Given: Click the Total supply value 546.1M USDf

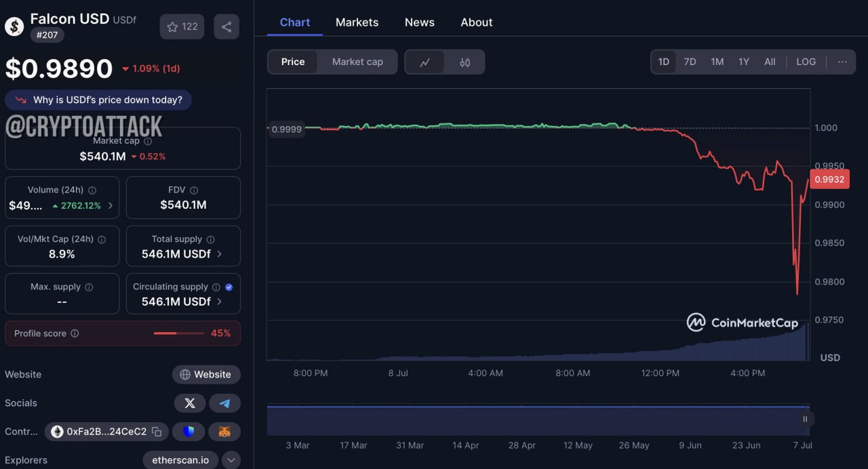Looking at the screenshot, I should (176, 254).
